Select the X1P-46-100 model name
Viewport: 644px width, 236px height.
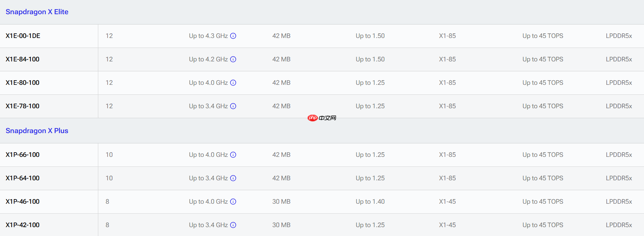[x=23, y=202]
